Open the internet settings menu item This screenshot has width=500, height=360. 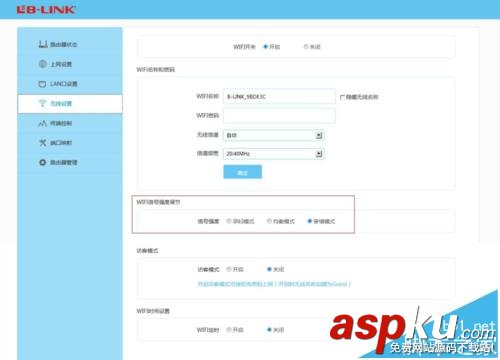coord(70,64)
